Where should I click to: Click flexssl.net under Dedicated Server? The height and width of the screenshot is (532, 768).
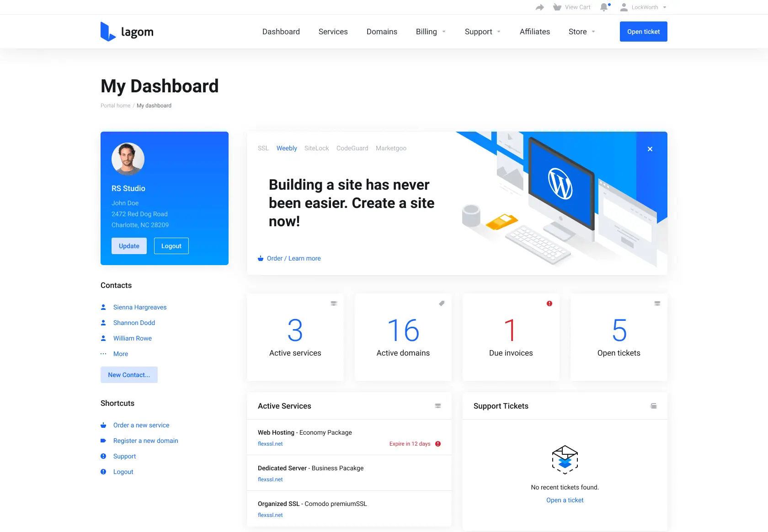pos(270,479)
